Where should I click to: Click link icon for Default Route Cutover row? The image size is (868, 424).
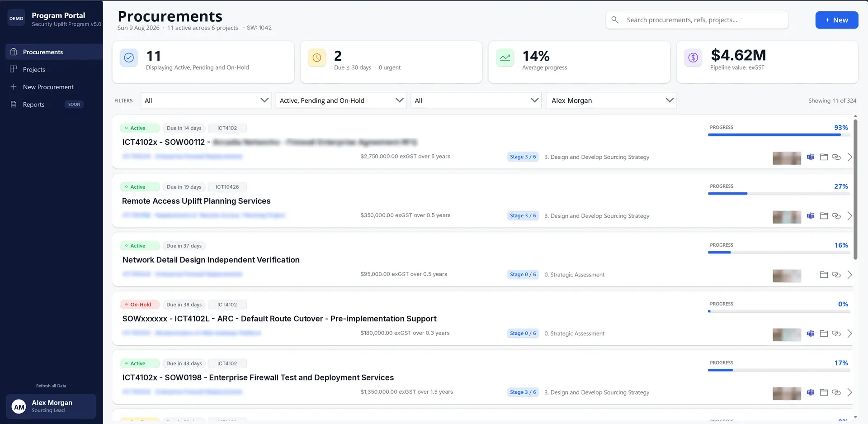pyautogui.click(x=836, y=333)
